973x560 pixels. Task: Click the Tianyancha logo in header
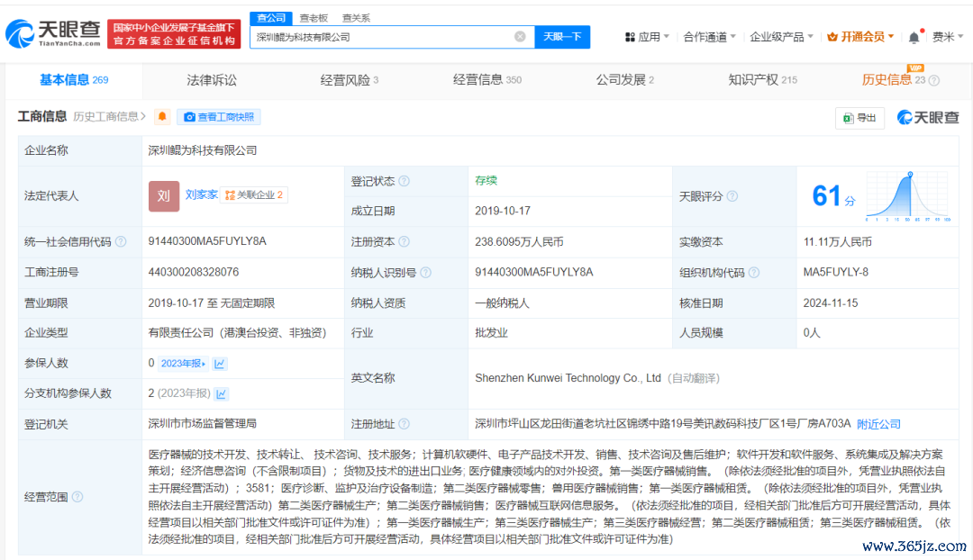click(x=53, y=33)
